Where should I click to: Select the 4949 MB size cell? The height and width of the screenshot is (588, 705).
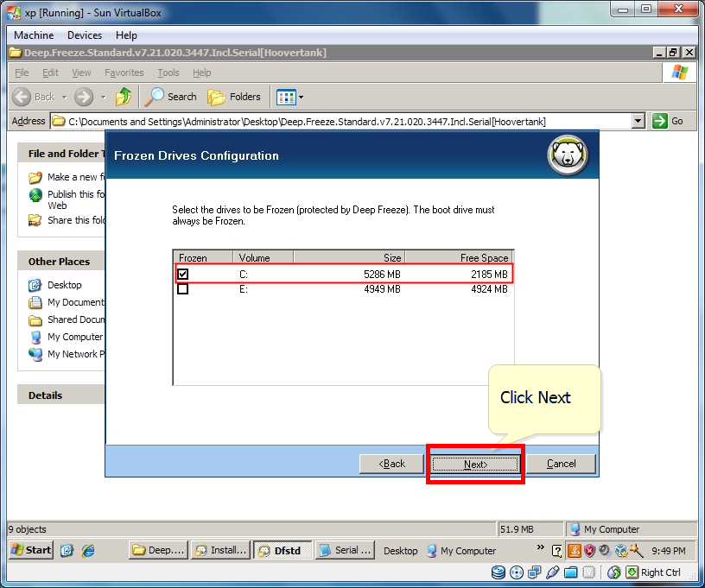pyautogui.click(x=382, y=289)
